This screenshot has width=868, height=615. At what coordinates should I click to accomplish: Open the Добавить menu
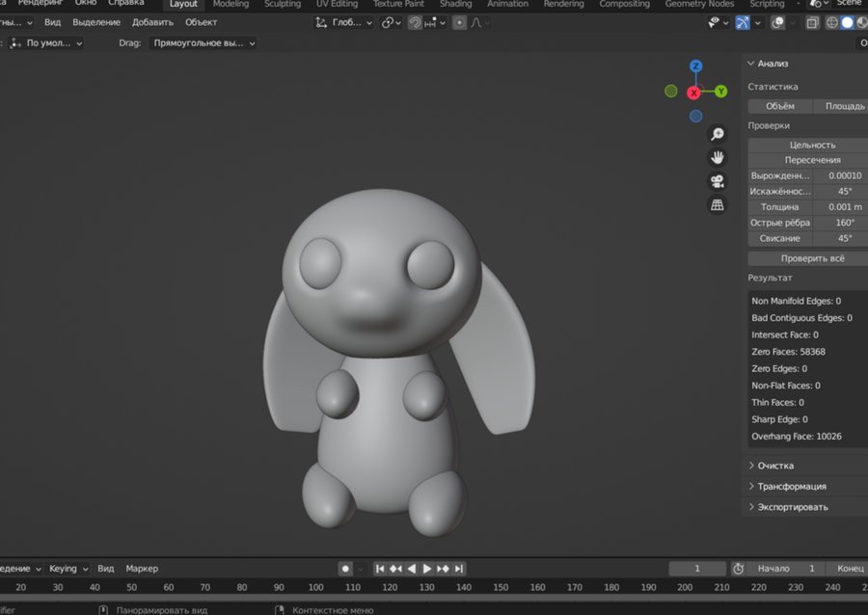[153, 22]
